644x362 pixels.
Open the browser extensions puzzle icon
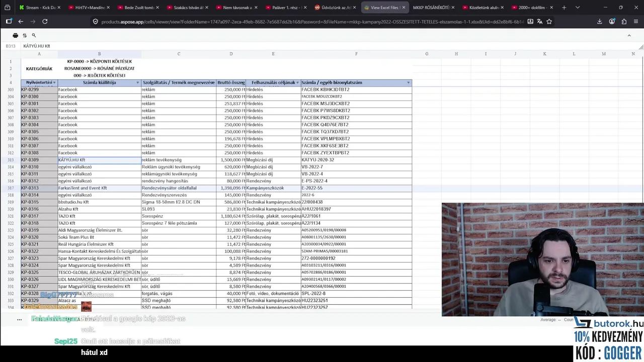tap(624, 22)
